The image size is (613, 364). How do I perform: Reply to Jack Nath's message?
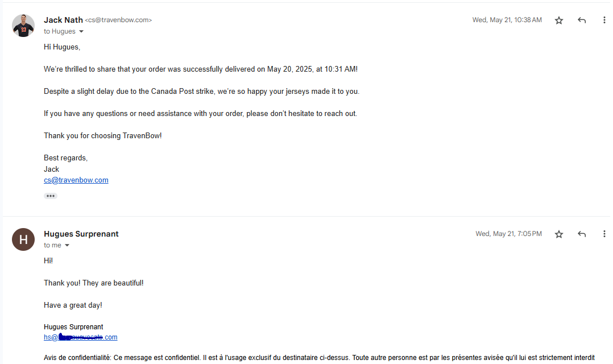pos(582,20)
